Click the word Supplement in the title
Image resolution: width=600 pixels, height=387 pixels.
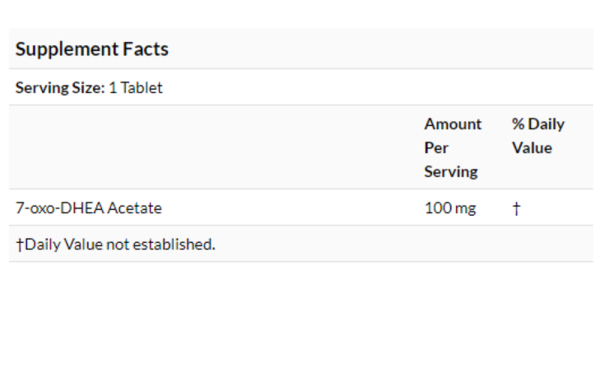(67, 49)
